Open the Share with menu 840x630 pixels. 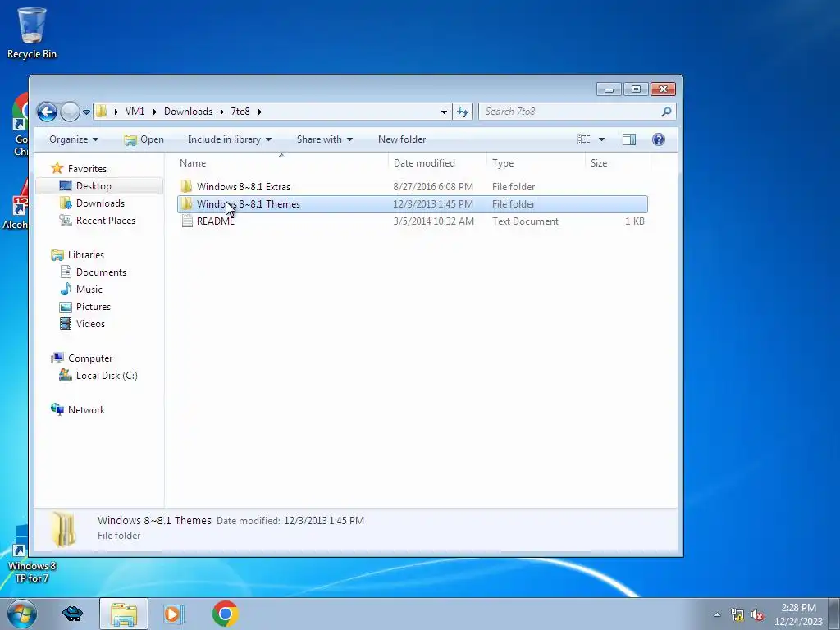(x=325, y=139)
